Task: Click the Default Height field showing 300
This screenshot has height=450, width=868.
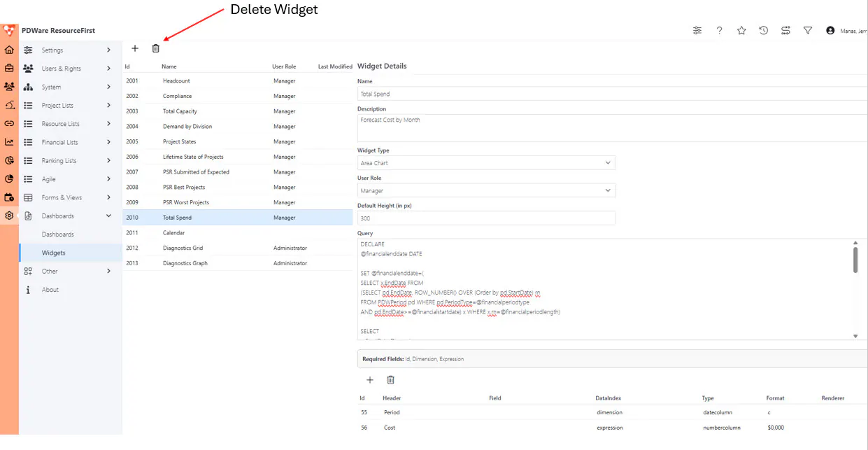Action: (x=486, y=218)
